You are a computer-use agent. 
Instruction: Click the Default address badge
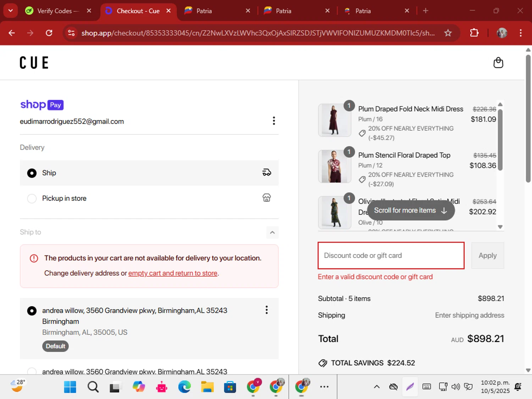55,346
